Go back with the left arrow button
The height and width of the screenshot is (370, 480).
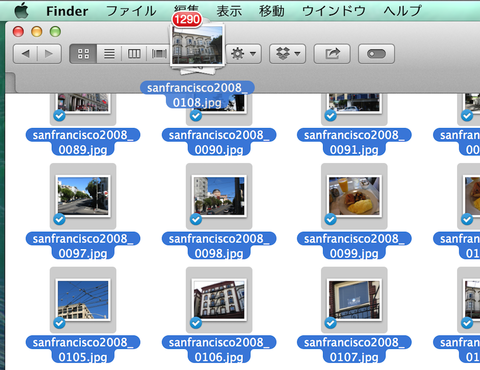click(25, 54)
